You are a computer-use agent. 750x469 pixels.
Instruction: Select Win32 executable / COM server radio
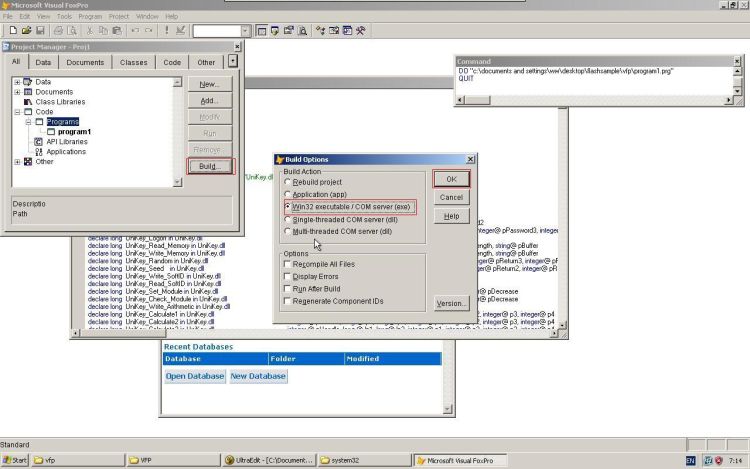coord(287,207)
